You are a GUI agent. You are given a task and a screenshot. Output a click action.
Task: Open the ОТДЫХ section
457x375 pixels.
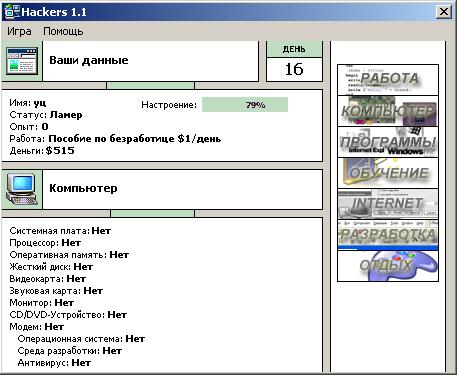click(388, 266)
